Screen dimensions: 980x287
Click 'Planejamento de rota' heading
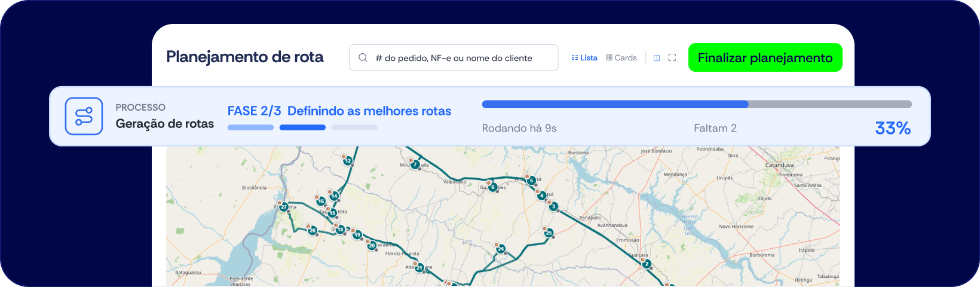click(x=245, y=57)
